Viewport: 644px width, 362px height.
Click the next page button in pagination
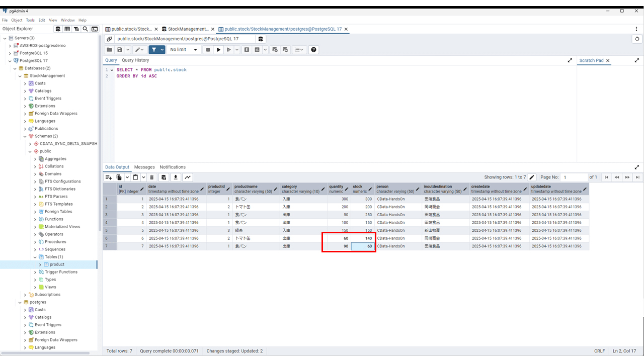[627, 177]
